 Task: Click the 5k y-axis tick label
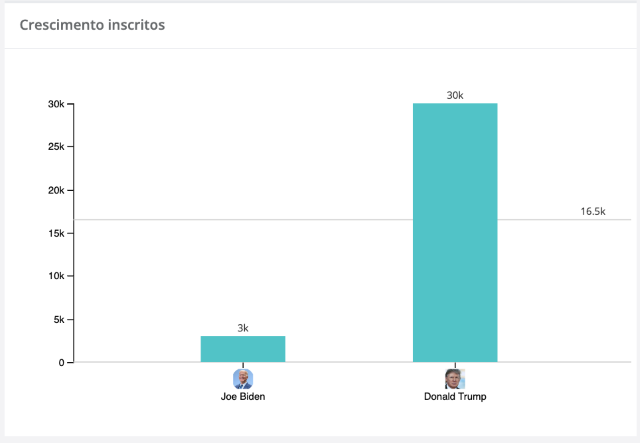[x=59, y=320]
